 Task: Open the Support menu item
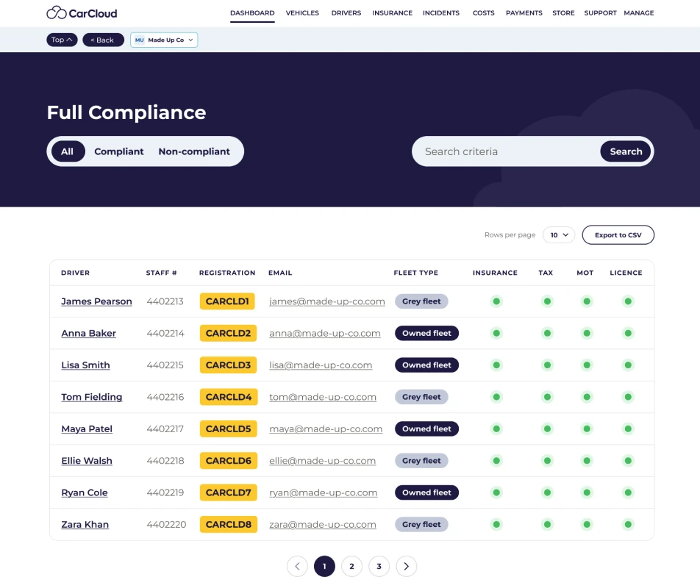click(600, 13)
